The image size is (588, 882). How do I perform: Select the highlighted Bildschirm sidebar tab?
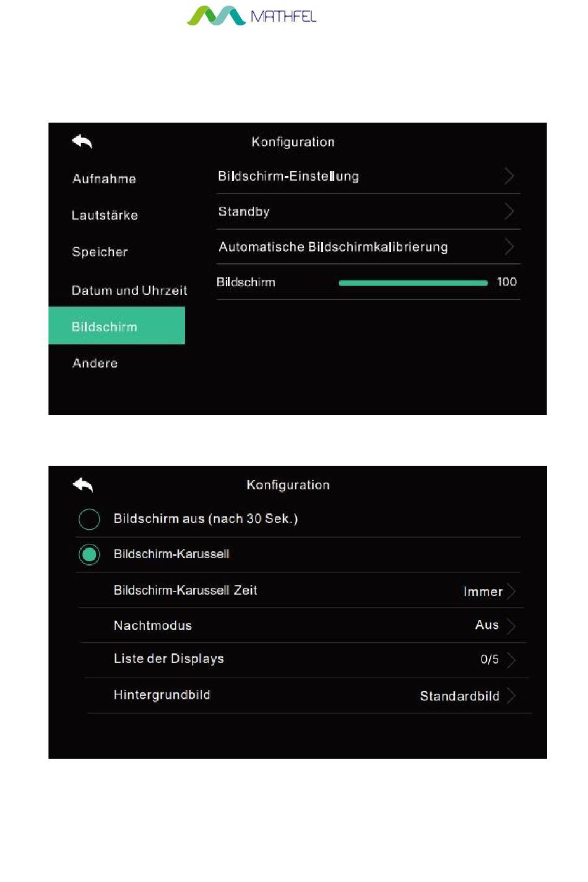click(116, 326)
